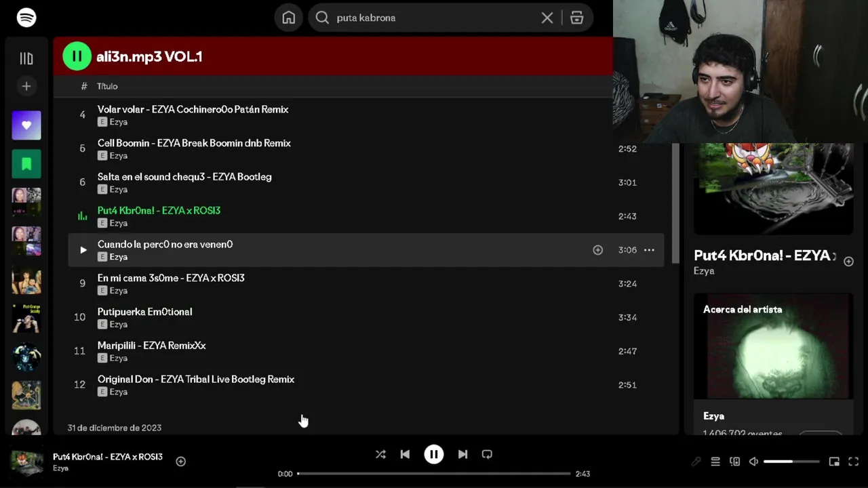
Task: Open Ezya artist link under Original Don
Action: [x=118, y=392]
